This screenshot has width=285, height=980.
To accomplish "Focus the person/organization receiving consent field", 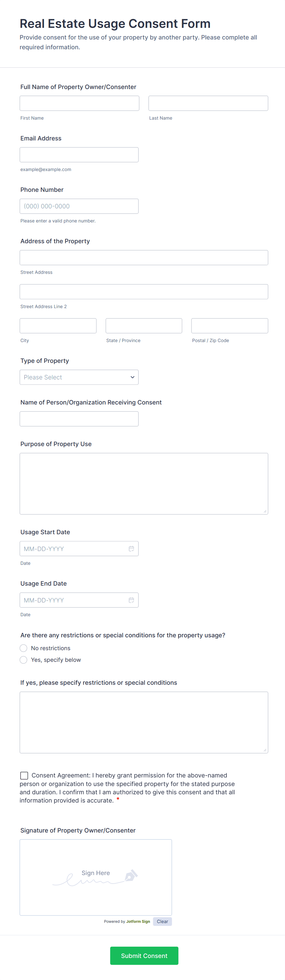I will pos(79,419).
